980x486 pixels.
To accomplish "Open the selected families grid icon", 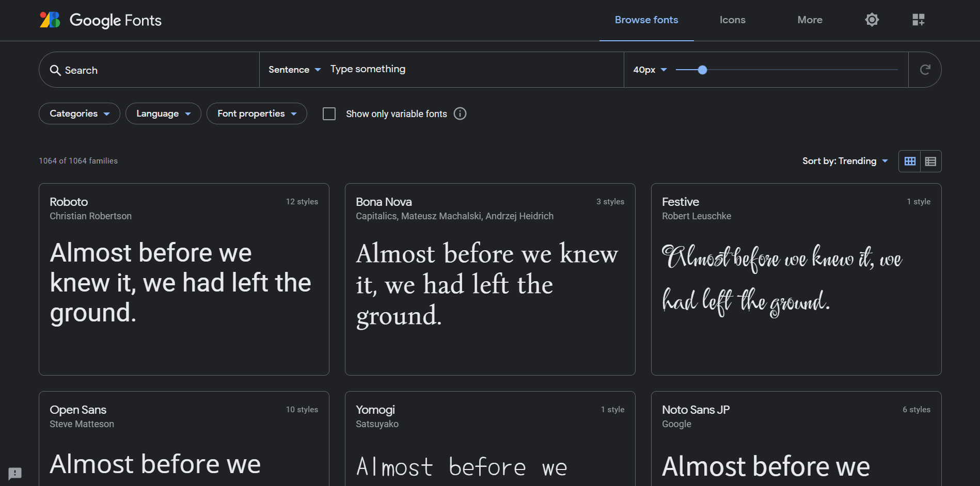I will (x=918, y=20).
